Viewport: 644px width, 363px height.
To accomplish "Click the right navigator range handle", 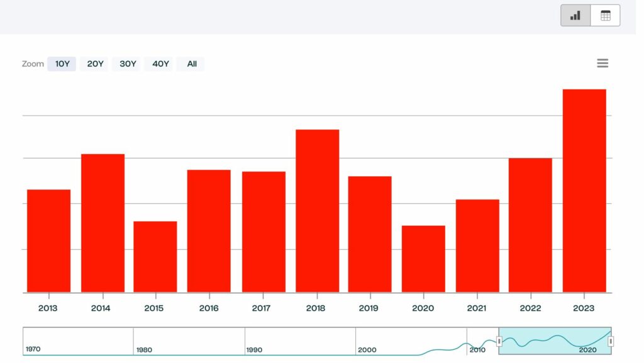I will [x=611, y=342].
